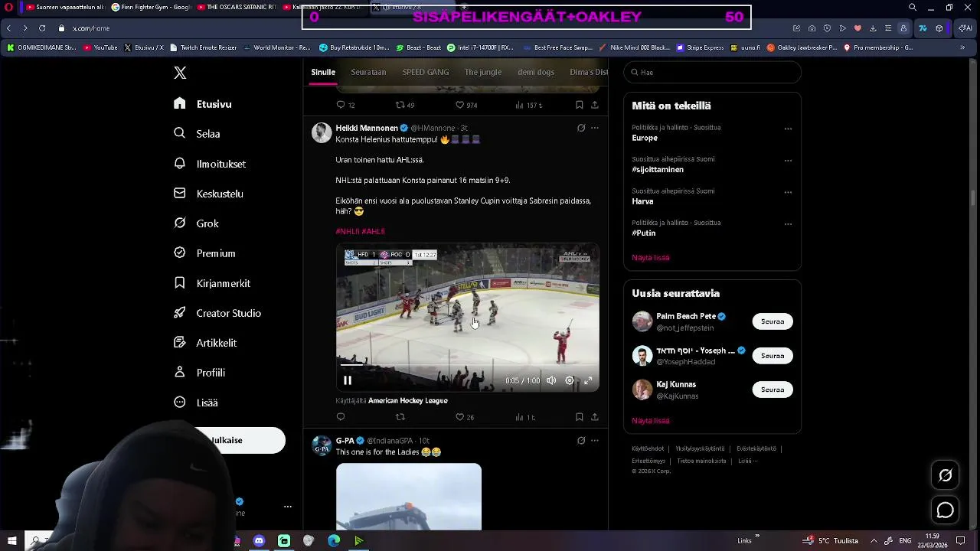The image size is (980, 551).
Task: Pause the hockey video
Action: (x=348, y=380)
